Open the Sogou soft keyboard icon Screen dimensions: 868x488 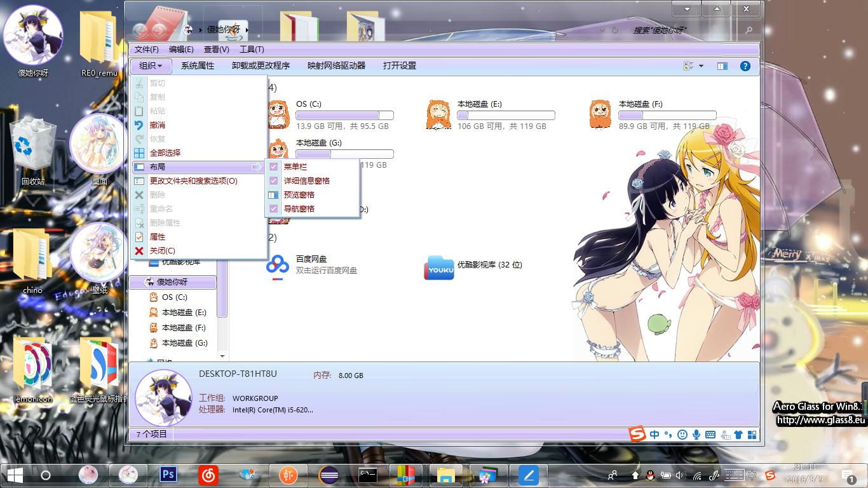tap(711, 435)
